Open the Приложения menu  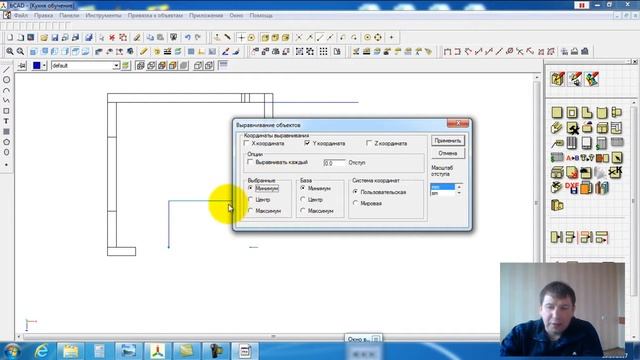pyautogui.click(x=206, y=16)
